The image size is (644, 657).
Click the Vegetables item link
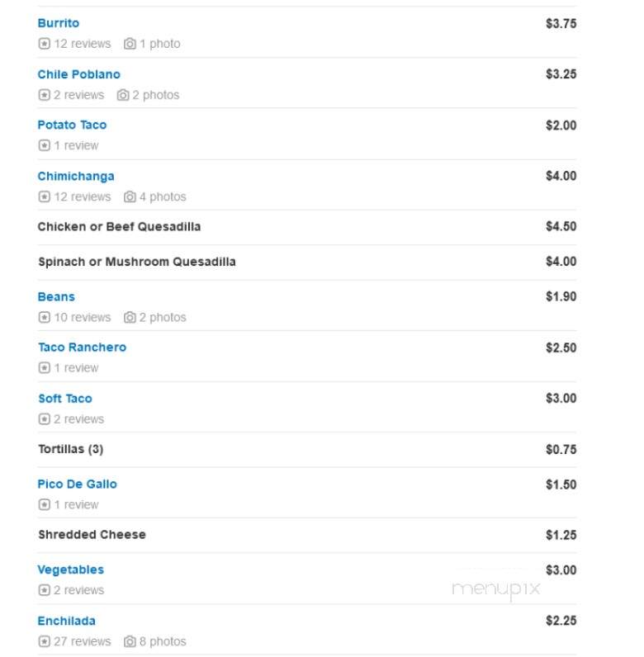(x=71, y=570)
